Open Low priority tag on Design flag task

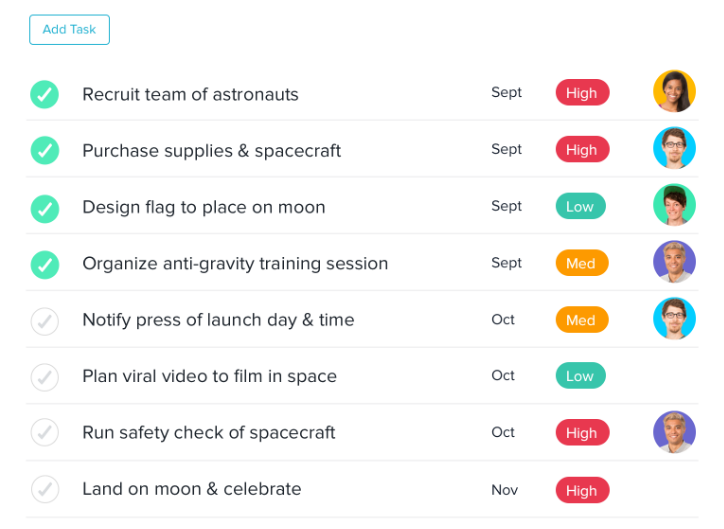coord(580,206)
